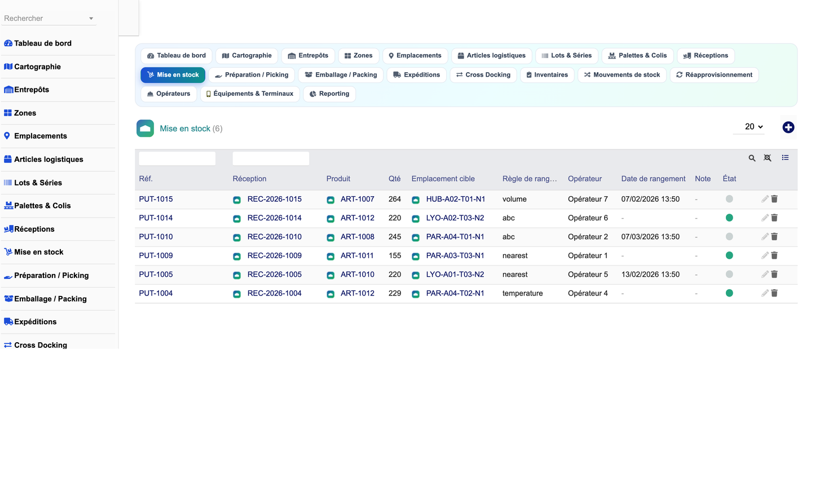The image size is (815, 504).
Task: Toggle the grey status dot of PUT-1005
Action: (729, 275)
